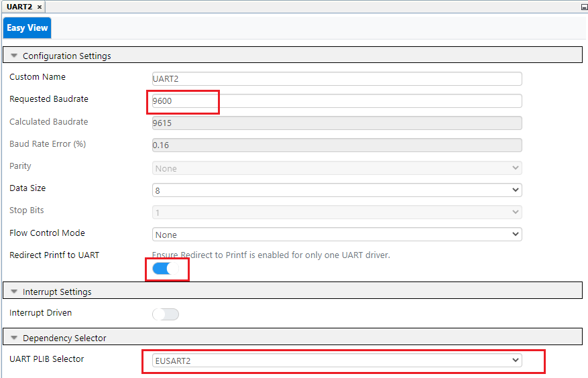Click the Flow Control Mode label

pyautogui.click(x=47, y=233)
